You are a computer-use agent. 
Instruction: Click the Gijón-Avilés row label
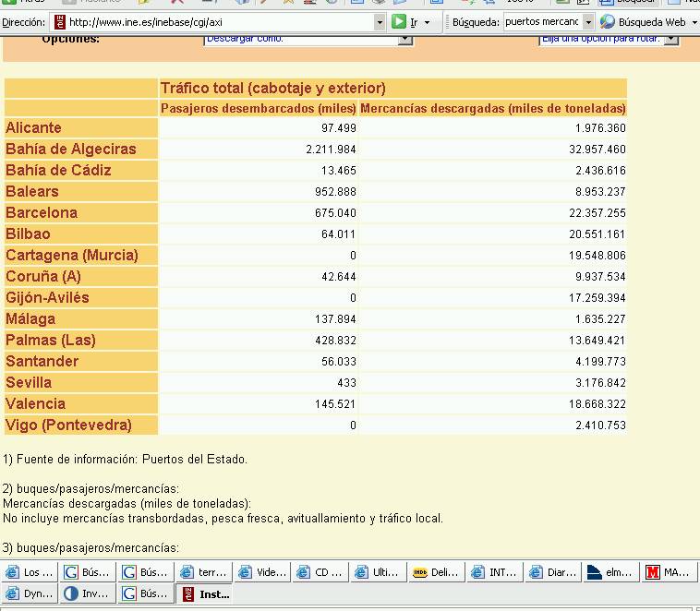[x=47, y=298]
